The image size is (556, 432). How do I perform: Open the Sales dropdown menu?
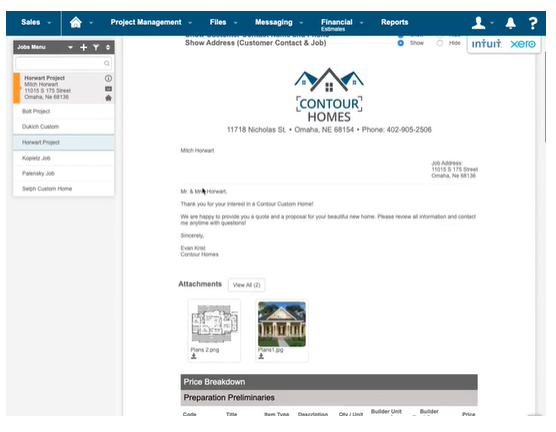click(36, 22)
